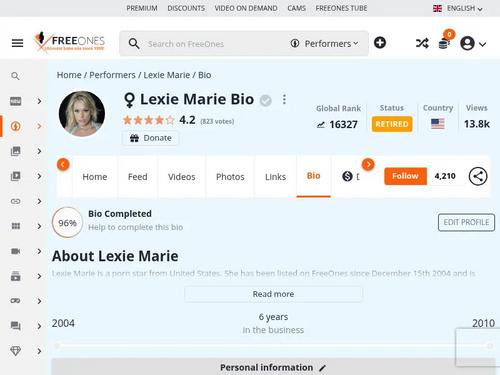Click the career timeline slider bar
The width and height of the screenshot is (500, 375).
tap(273, 346)
